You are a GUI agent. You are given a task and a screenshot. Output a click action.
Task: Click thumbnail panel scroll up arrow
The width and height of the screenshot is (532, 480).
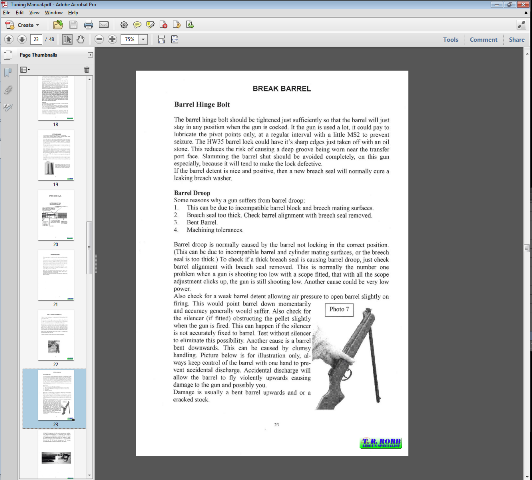[90, 79]
